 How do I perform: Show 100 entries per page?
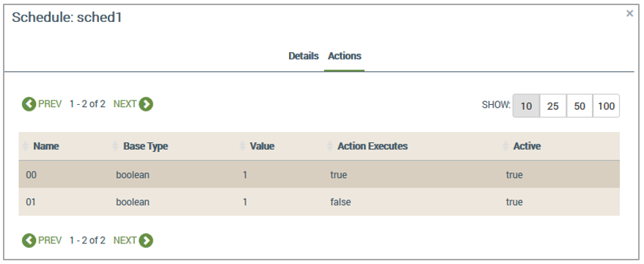coord(606,106)
